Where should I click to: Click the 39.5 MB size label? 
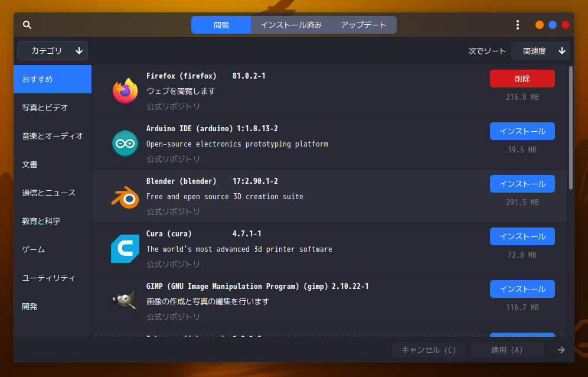pyautogui.click(x=522, y=149)
